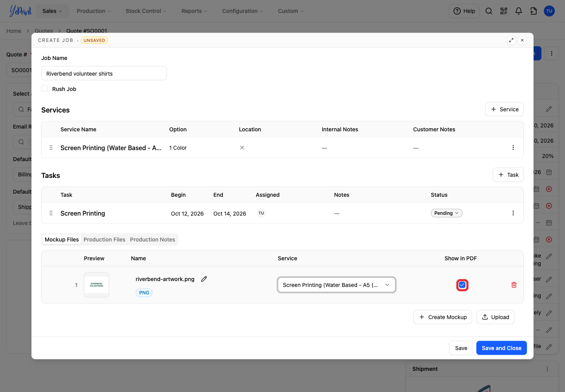Uncheck Show in PDF for riverbend-artwork.png
This screenshot has width=565, height=392.
462,285
